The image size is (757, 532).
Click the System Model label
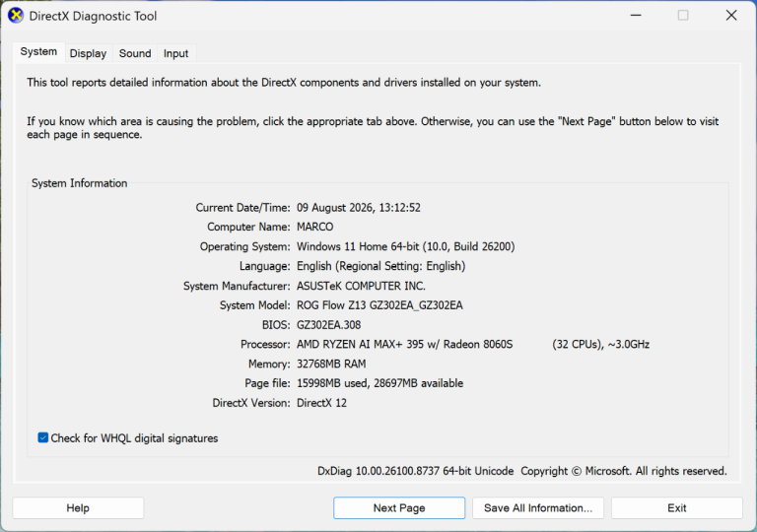click(x=255, y=305)
